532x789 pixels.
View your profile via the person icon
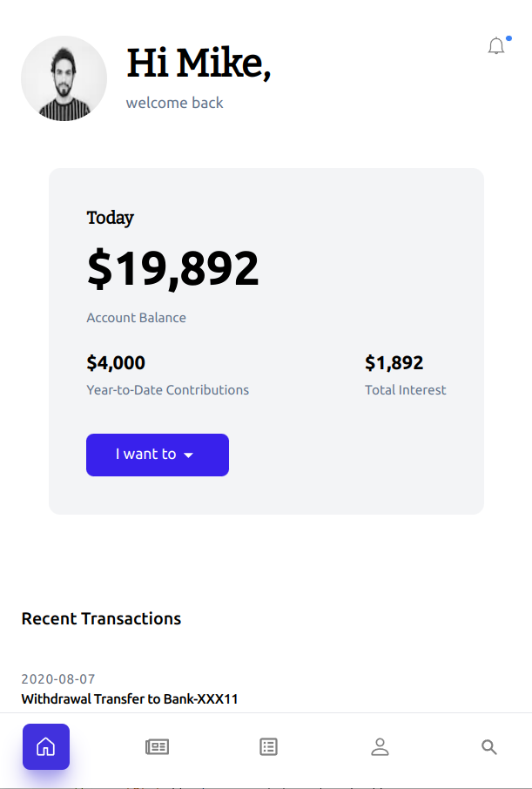point(380,746)
